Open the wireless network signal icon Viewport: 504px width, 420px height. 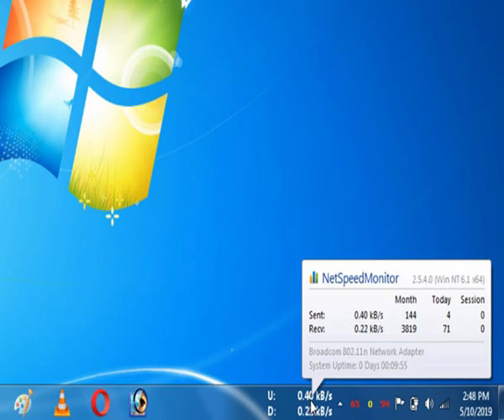pyautogui.click(x=444, y=404)
